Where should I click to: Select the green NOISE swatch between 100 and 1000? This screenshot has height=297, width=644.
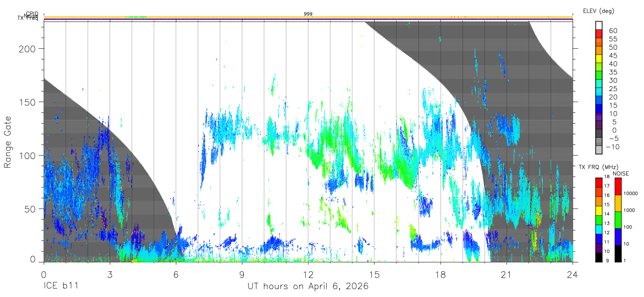618,219
